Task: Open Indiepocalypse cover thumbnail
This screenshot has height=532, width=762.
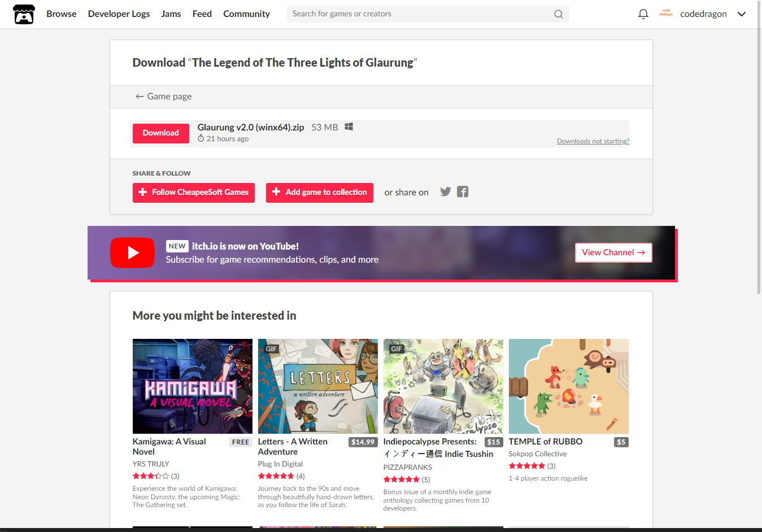Action: (443, 386)
